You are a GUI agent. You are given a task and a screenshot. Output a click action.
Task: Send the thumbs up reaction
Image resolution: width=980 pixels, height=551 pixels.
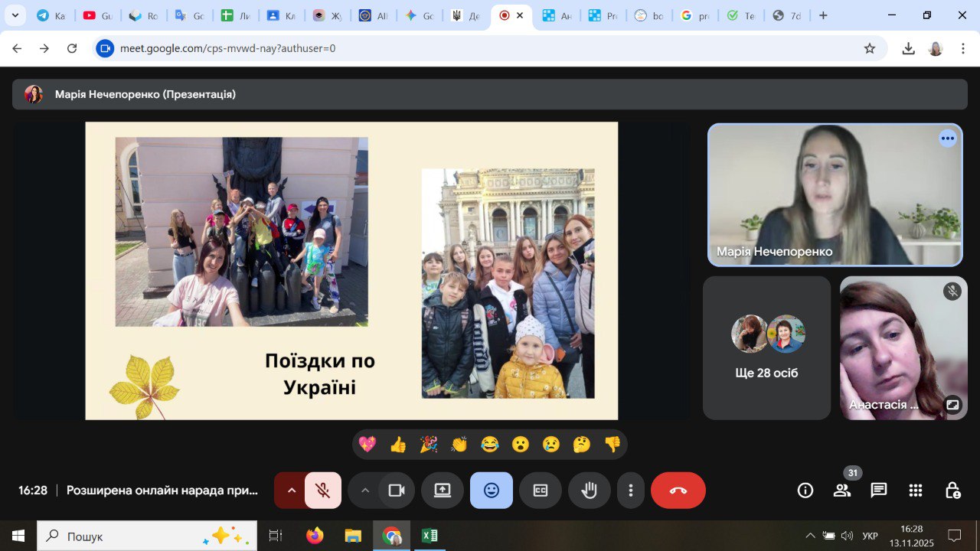(x=398, y=445)
